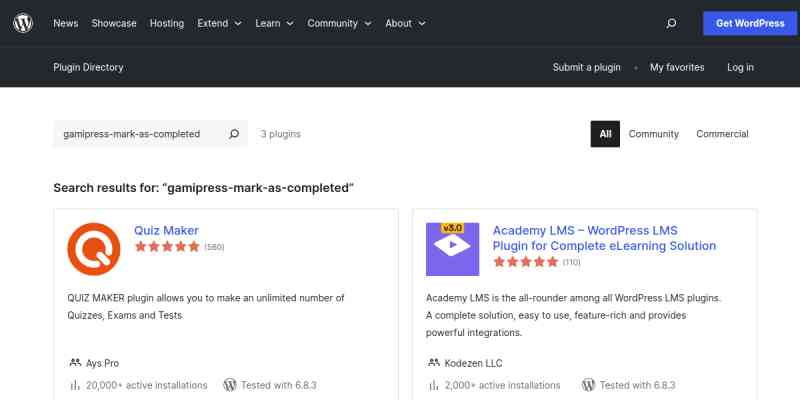Open the Showcase page
Image resolution: width=800 pixels, height=400 pixels.
coord(114,23)
